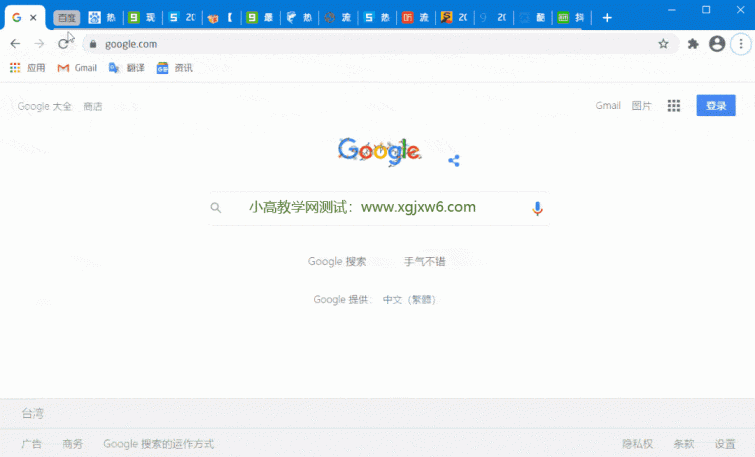Open the 设置 settings footer link
The image size is (755, 457).
click(x=725, y=444)
